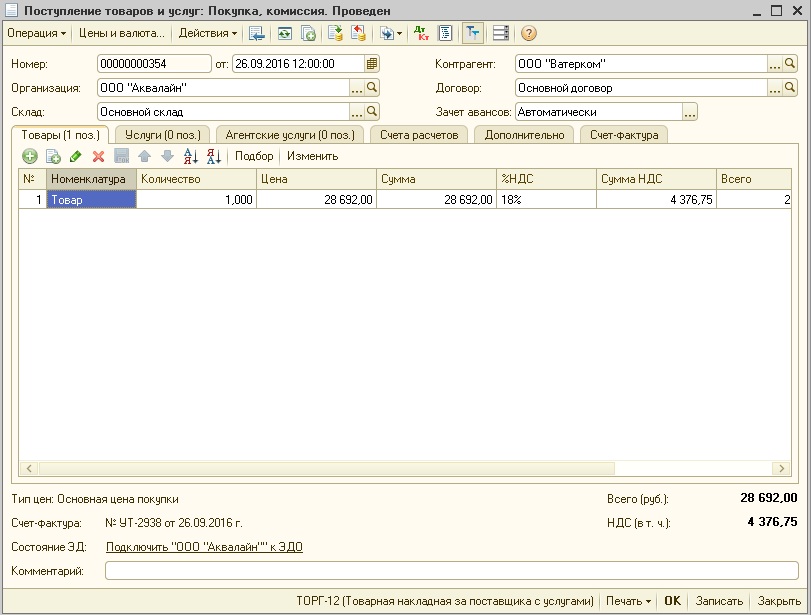Open the Операция dropdown menu
811x615 pixels.
pos(37,33)
